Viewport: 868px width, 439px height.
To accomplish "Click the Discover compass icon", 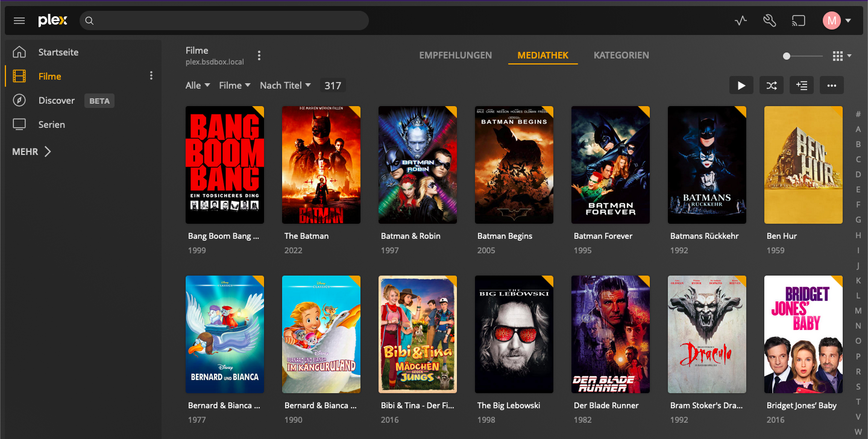I will 19,100.
